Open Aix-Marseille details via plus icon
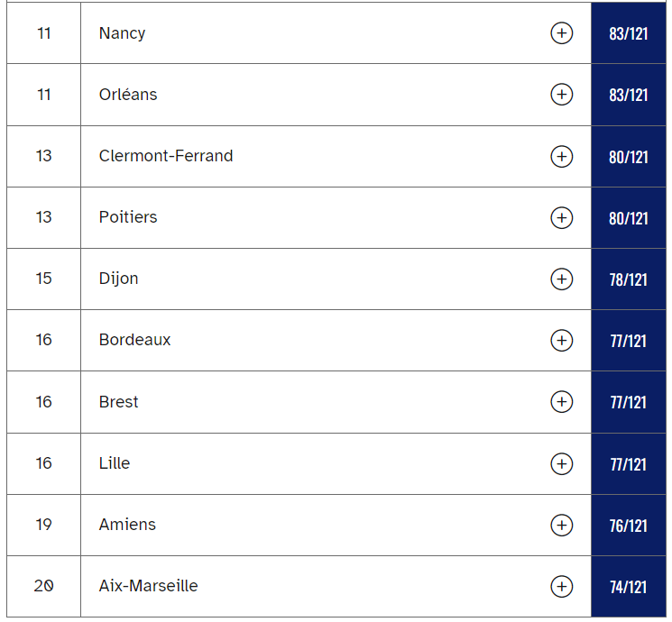Screen dimensions: 672x622 click(561, 586)
